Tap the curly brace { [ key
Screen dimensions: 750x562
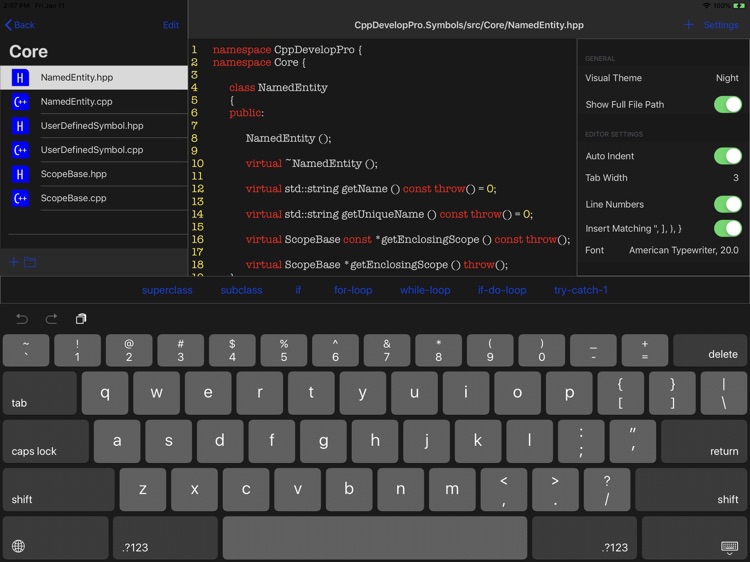620,393
